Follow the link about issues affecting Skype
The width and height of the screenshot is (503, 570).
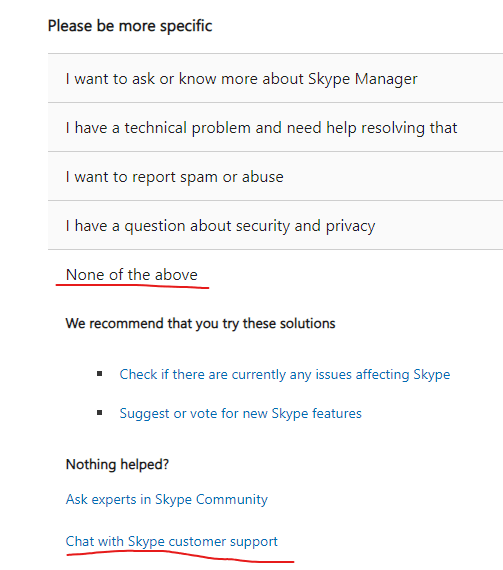tap(285, 374)
